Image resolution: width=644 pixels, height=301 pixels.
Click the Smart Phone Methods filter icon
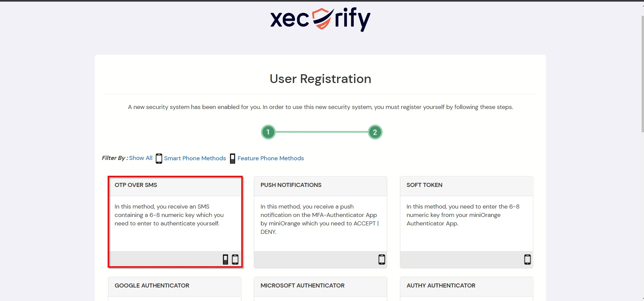point(159,158)
